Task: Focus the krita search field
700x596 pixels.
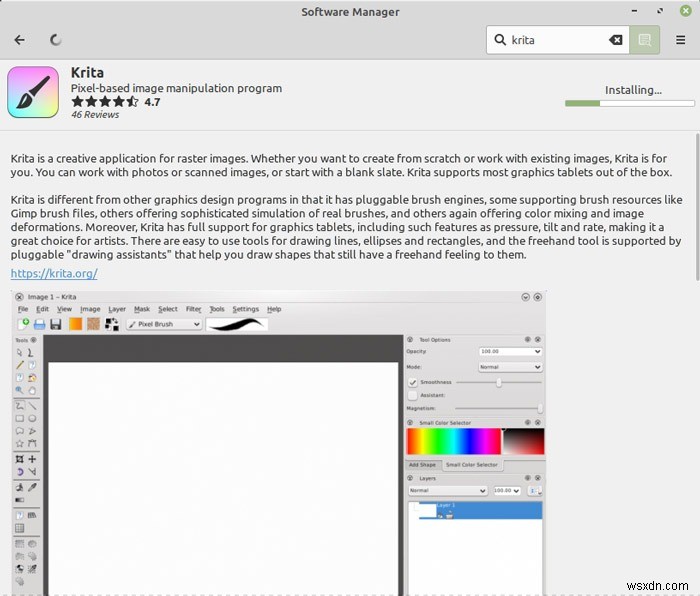Action: point(558,40)
